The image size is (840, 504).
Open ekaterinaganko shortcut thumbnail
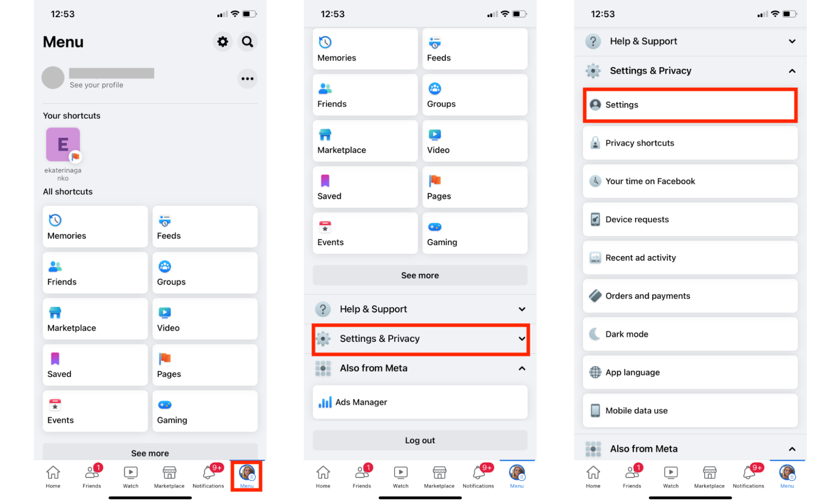(x=63, y=144)
